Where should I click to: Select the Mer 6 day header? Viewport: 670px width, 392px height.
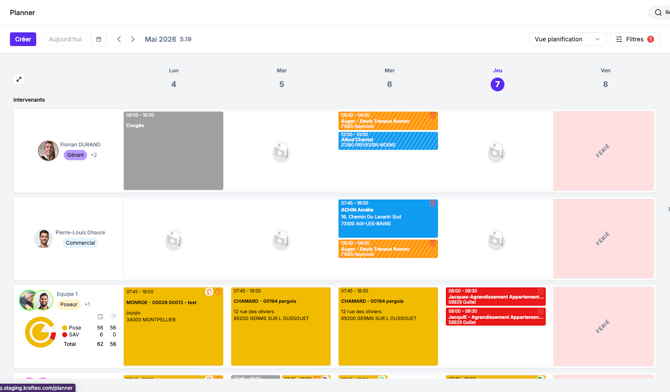pyautogui.click(x=389, y=78)
